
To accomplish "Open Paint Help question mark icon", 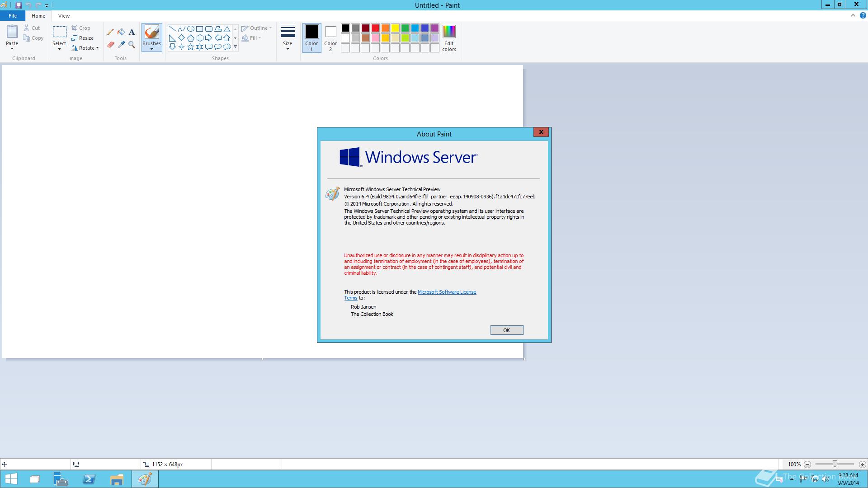I will click(863, 15).
